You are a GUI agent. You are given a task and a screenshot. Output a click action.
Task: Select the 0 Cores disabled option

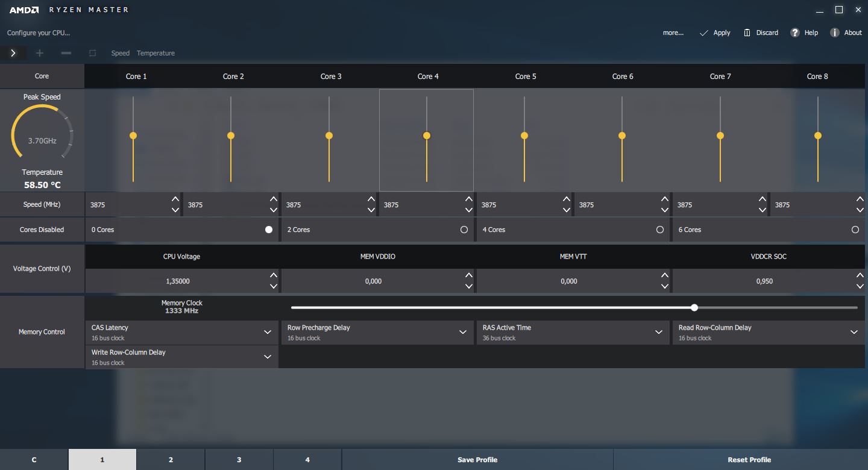click(269, 230)
